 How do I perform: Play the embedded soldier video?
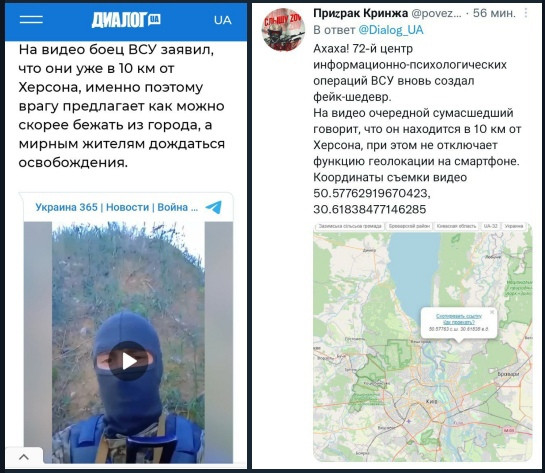129,361
